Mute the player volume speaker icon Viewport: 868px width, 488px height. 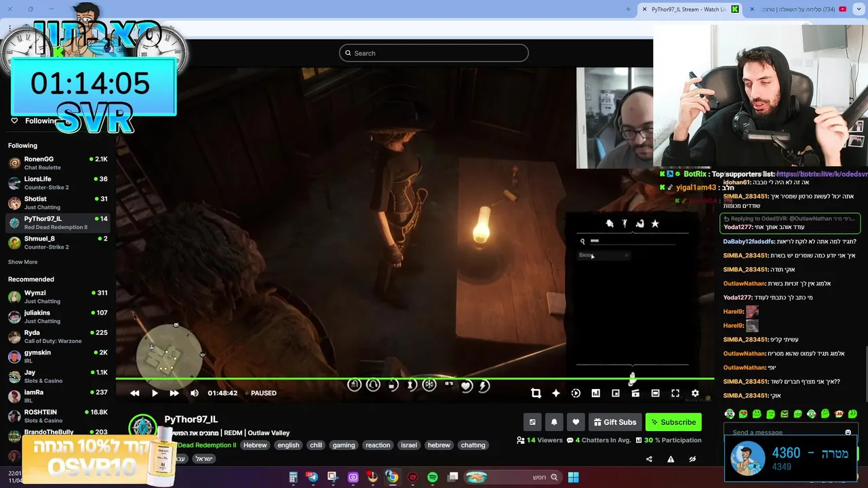click(195, 393)
